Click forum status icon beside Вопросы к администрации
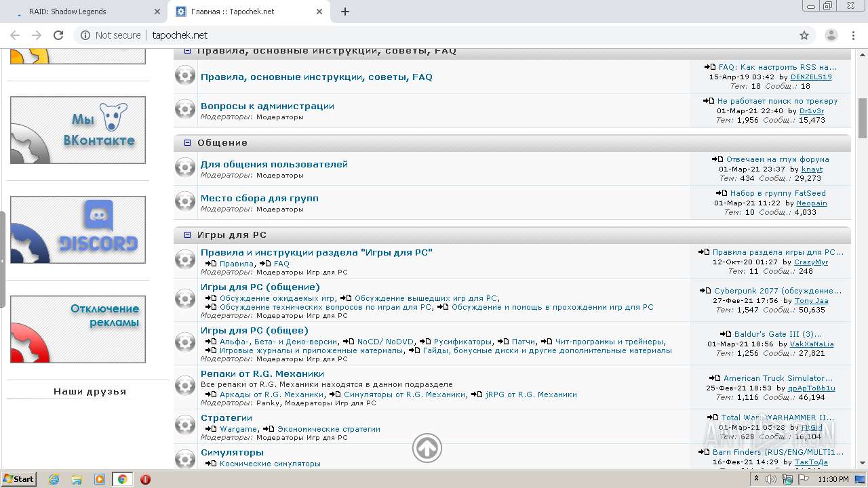 [185, 109]
